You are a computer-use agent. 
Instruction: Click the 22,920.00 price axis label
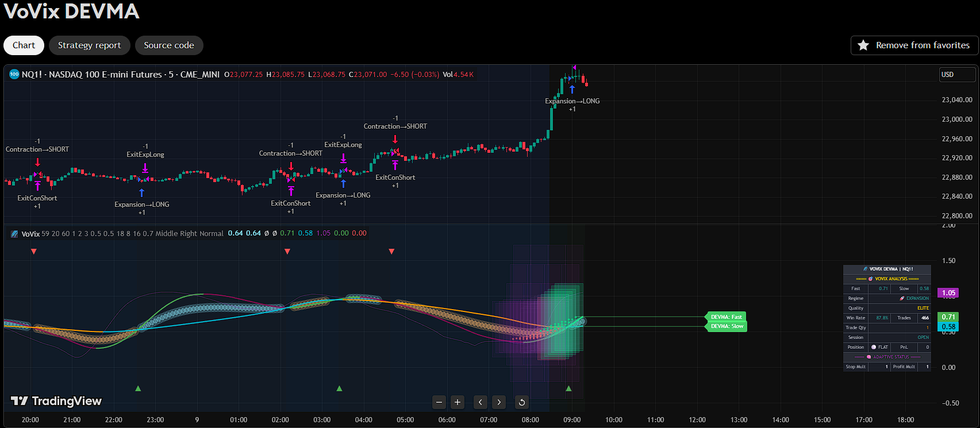pos(957,158)
